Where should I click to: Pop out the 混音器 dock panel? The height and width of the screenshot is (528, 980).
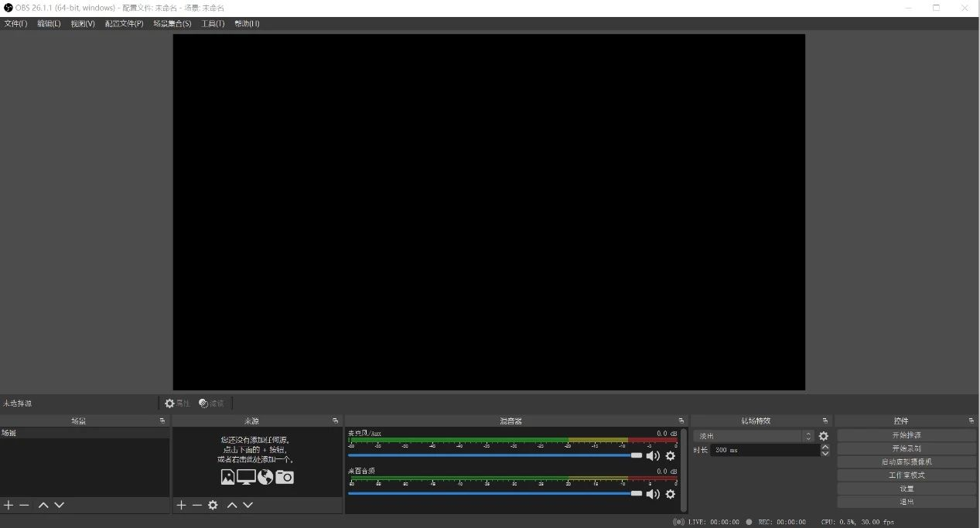[681, 421]
